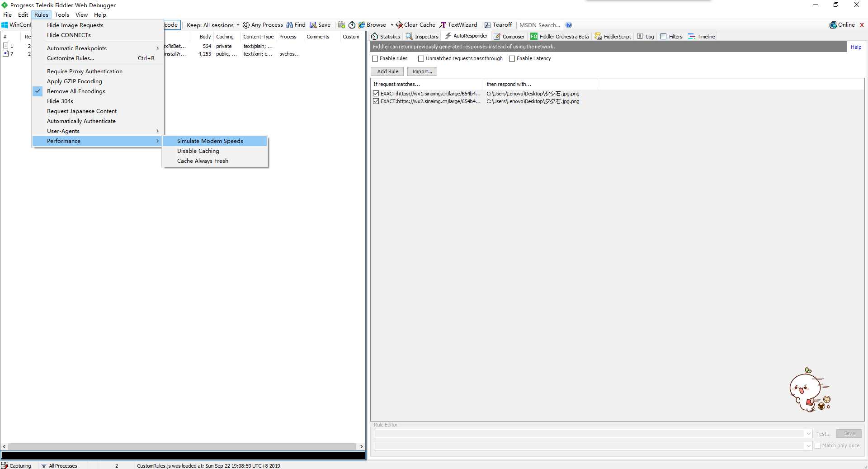Image resolution: width=868 pixels, height=469 pixels.
Task: Uncheck the wx2.sinaimg.cn rule checkbox
Action: pos(376,101)
